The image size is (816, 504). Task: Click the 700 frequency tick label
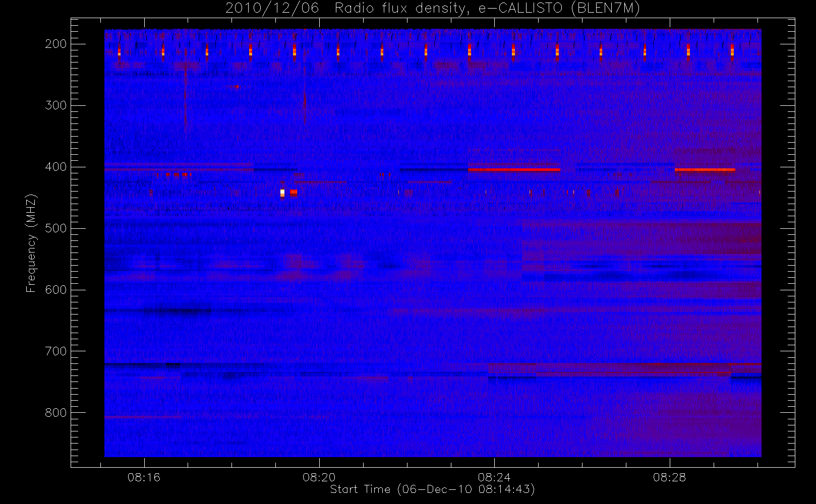tap(56, 351)
